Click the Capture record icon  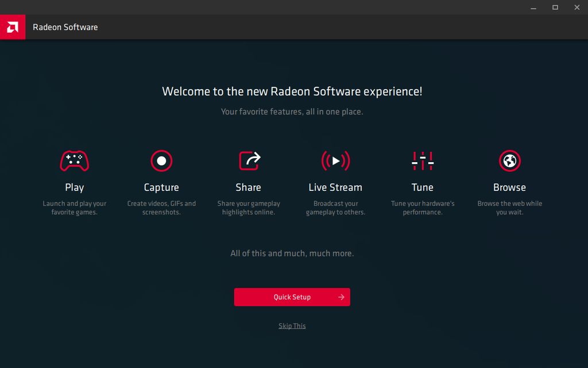point(161,161)
